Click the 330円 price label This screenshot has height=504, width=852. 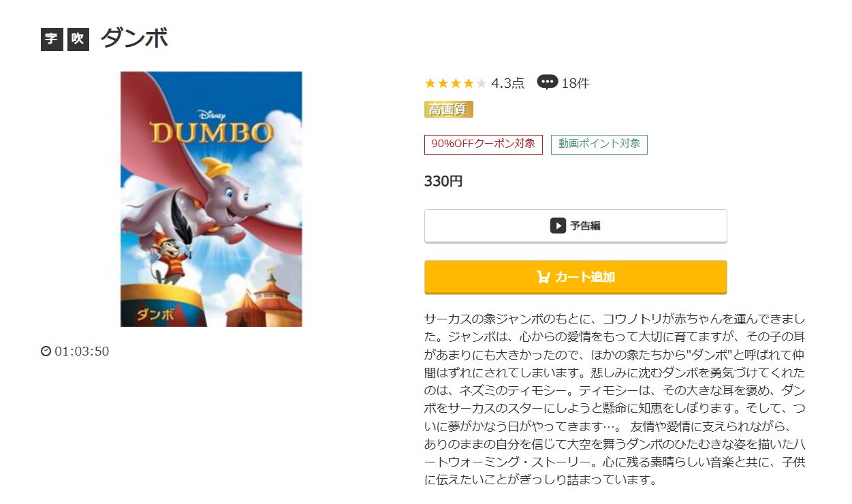(443, 181)
